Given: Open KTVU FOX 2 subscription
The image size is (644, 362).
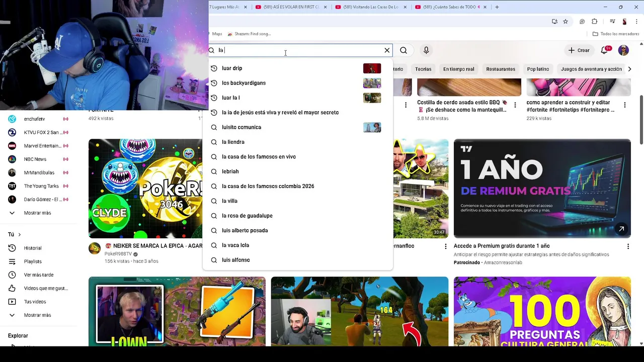Looking at the screenshot, I should pyautogui.click(x=39, y=132).
